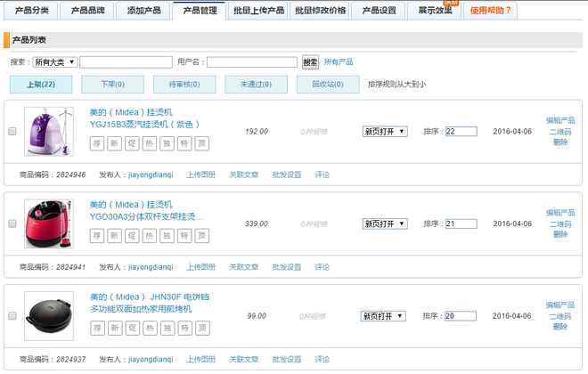
Task: Toggle 新 tag for YGD30A3 red steamer
Action: pyautogui.click(x=114, y=236)
